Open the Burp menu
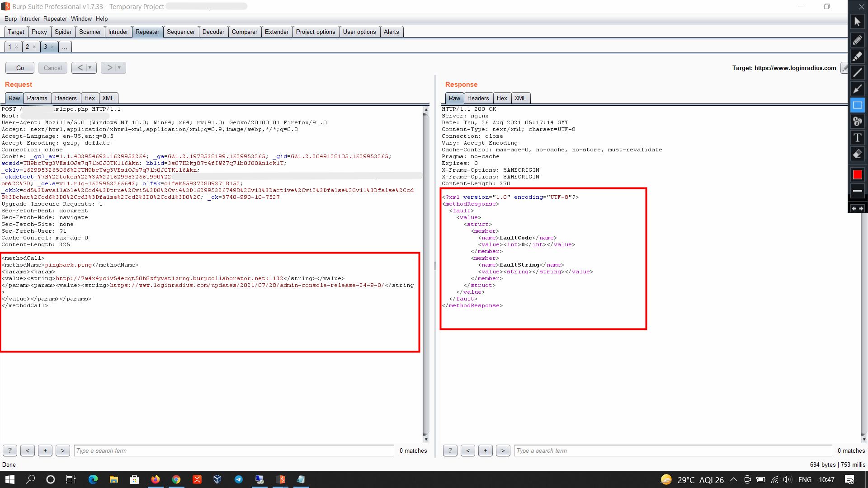The height and width of the screenshot is (488, 868). tap(10, 19)
